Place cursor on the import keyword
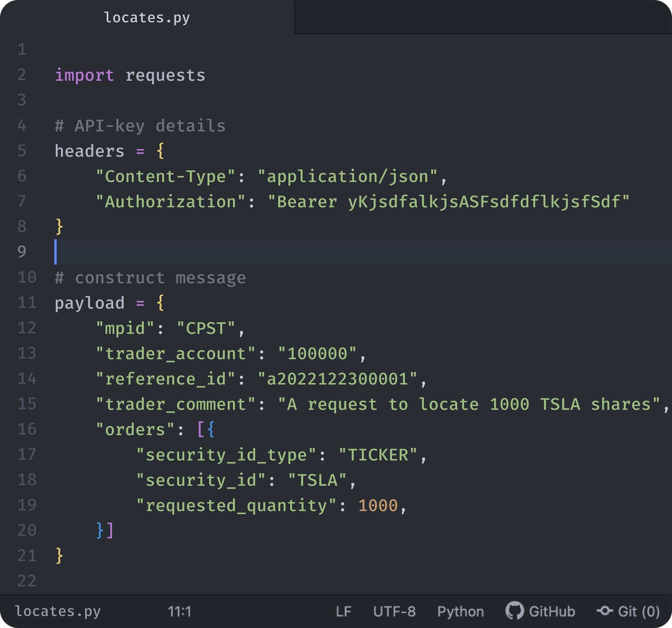 [x=85, y=75]
